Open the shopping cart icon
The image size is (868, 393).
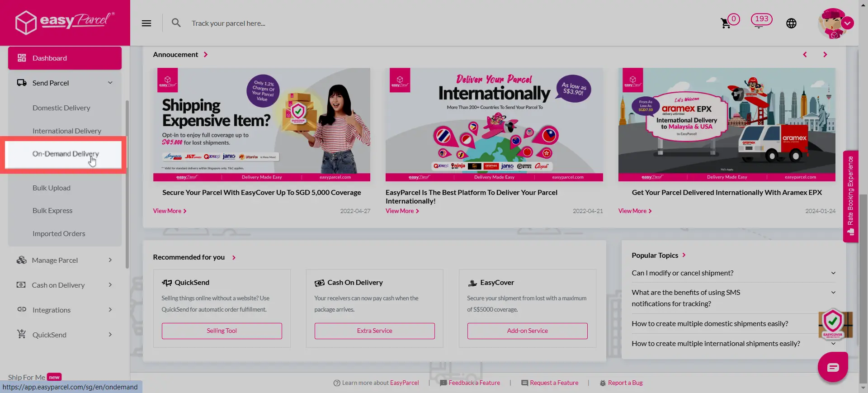click(726, 23)
